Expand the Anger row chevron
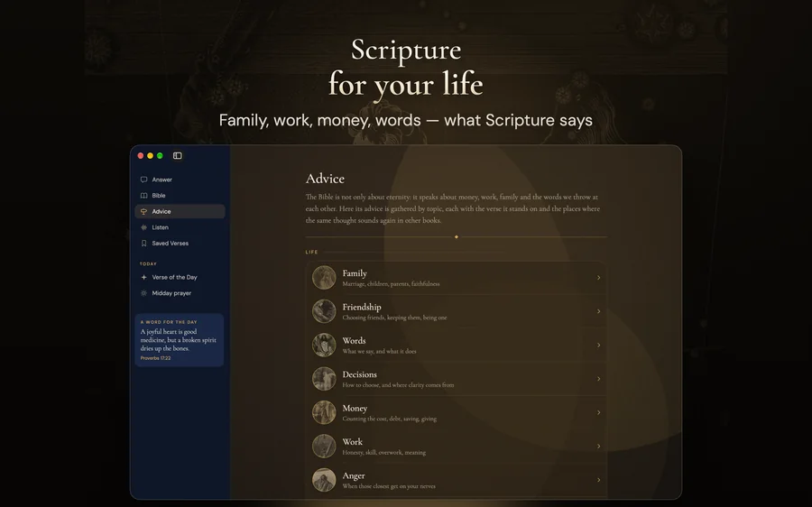The image size is (812, 507). [599, 480]
